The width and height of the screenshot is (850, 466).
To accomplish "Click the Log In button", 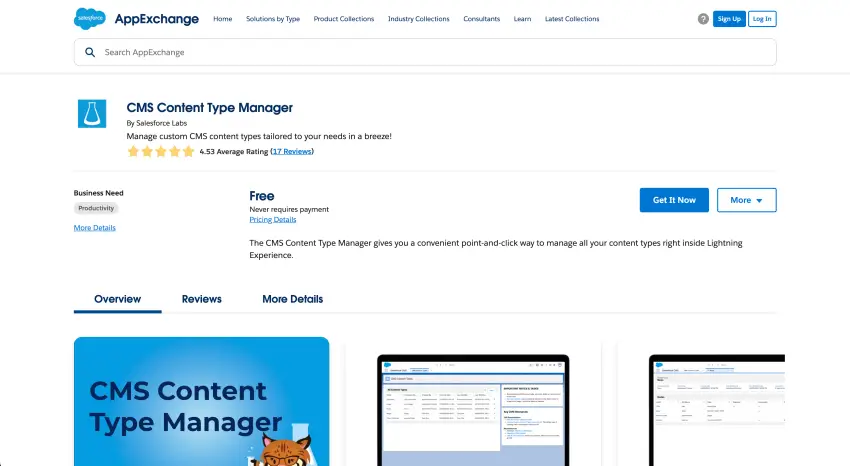I will point(762,19).
